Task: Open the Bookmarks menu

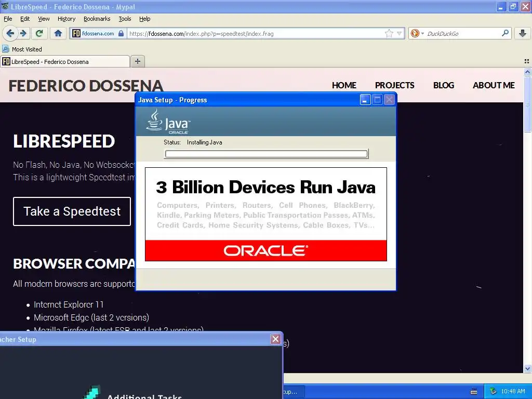Action: pyautogui.click(x=97, y=19)
